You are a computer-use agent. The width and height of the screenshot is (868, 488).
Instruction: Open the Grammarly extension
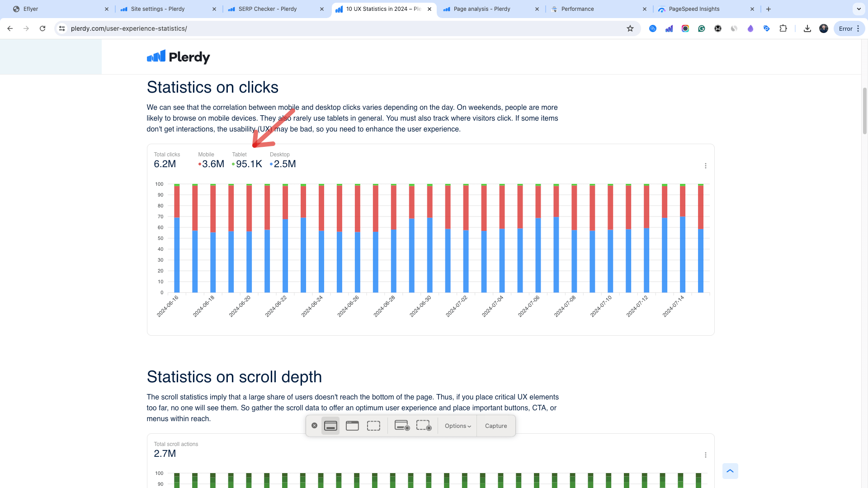(702, 28)
